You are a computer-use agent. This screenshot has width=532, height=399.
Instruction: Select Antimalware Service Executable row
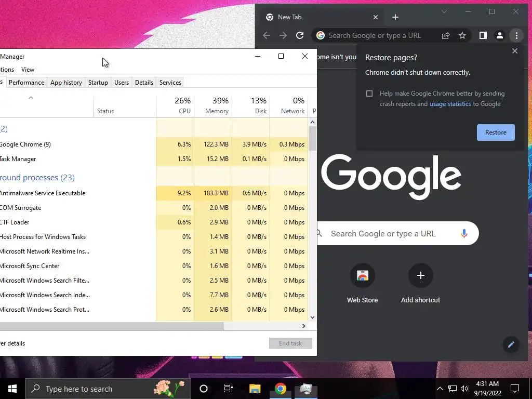pos(154,193)
